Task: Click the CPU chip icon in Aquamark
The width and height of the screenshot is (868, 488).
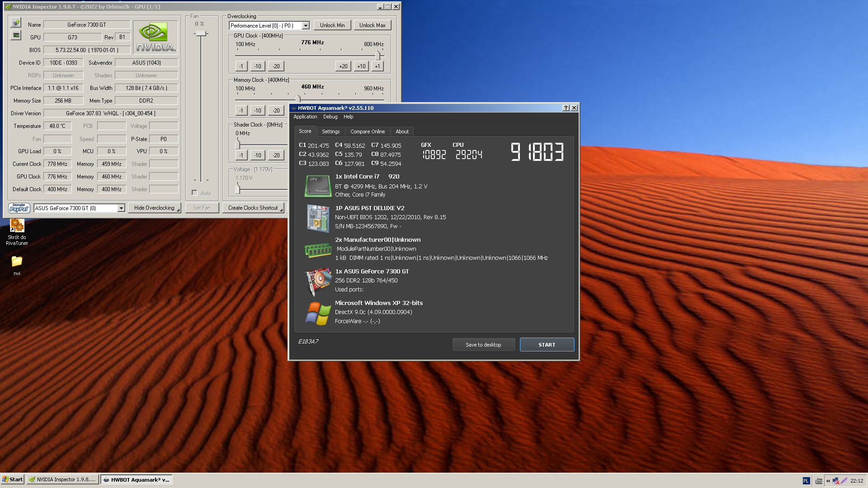Action: 318,186
